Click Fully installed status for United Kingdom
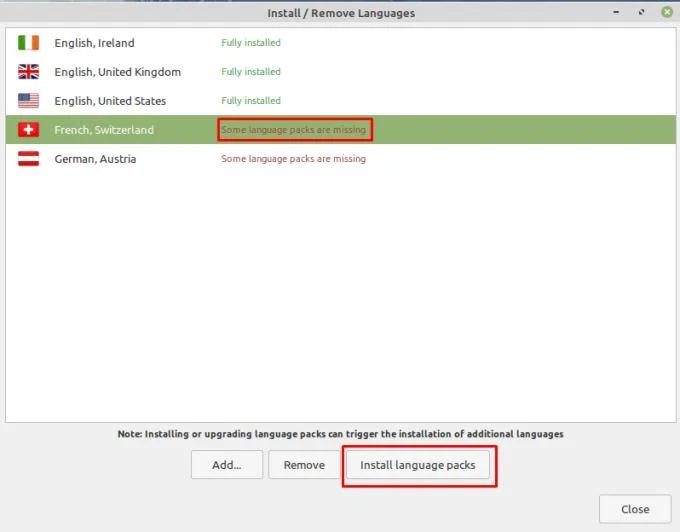The width and height of the screenshot is (680, 532). pyautogui.click(x=251, y=72)
